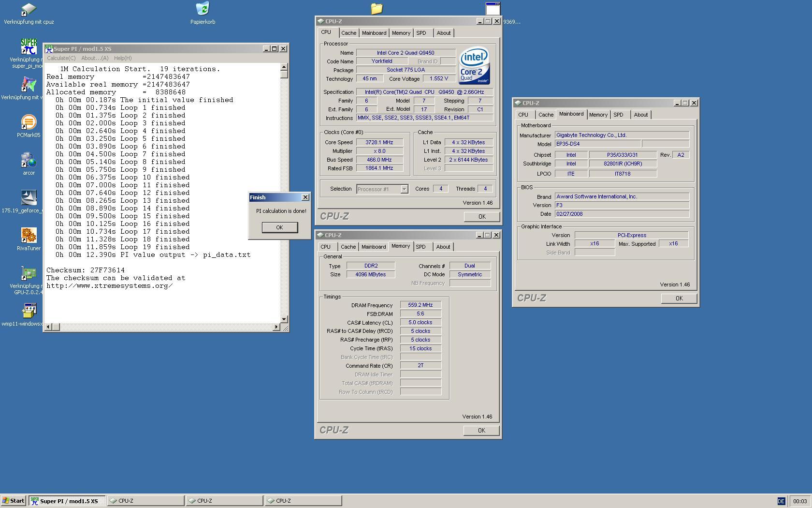
Task: Switch to Memory tab in CPU-Z CPU window
Action: pyautogui.click(x=401, y=33)
